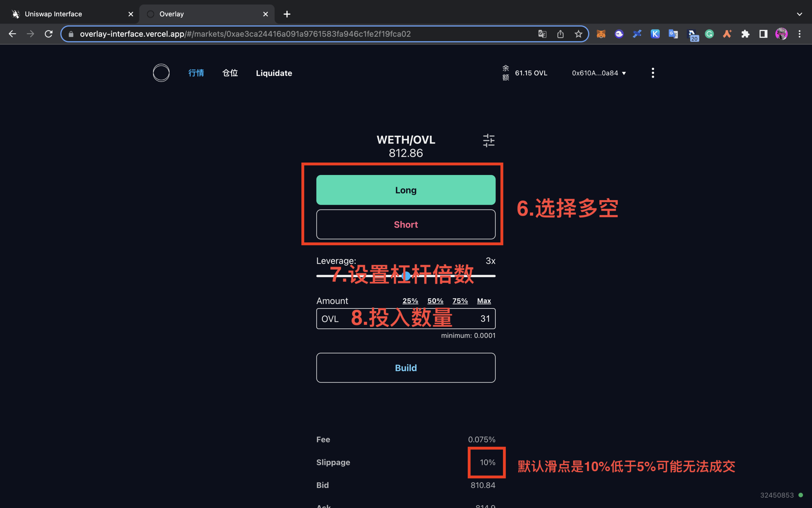The width and height of the screenshot is (812, 508).
Task: Close the Uniswap Interface tab
Action: pyautogui.click(x=131, y=14)
